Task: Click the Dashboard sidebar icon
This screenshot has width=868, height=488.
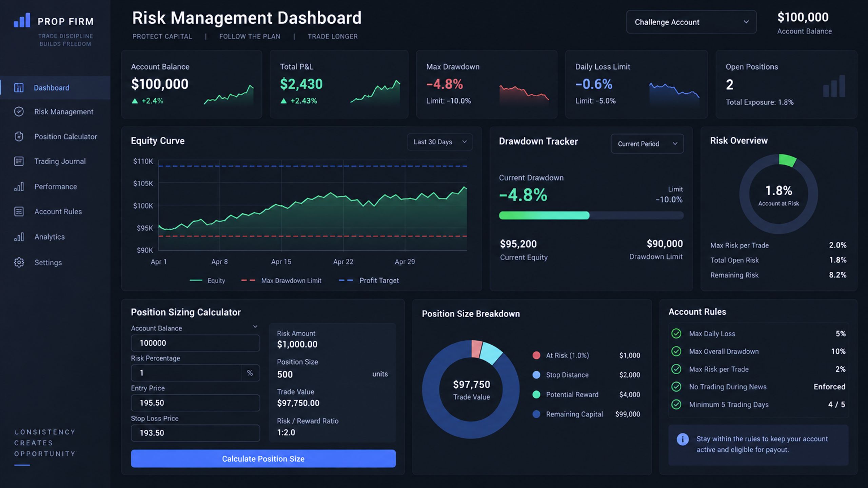Action: pos(19,88)
